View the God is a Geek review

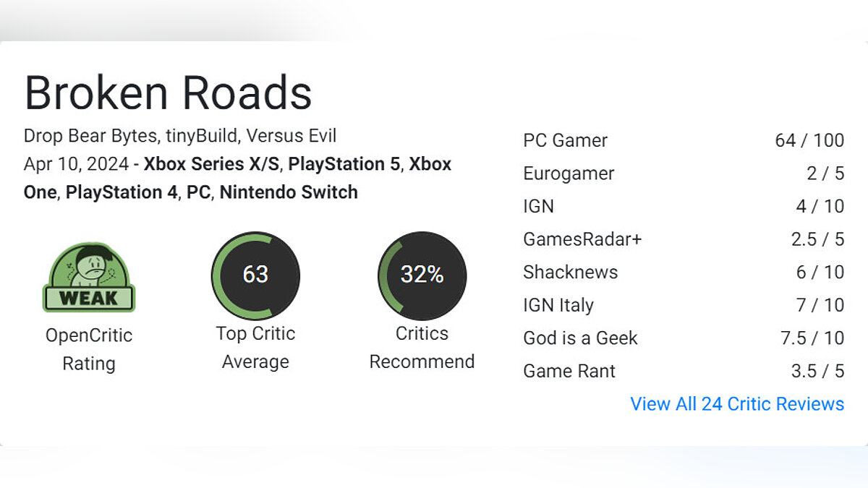(x=580, y=338)
